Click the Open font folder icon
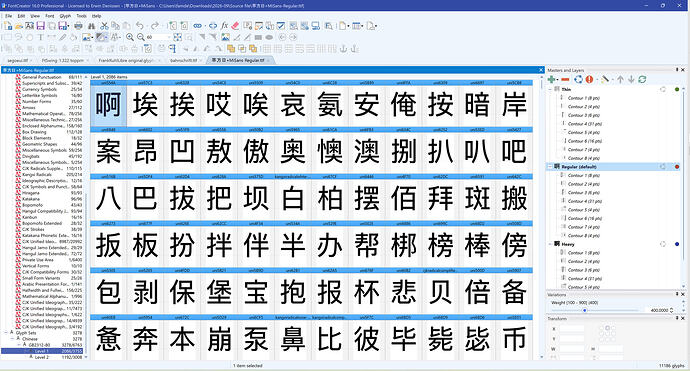This screenshot has height=371, width=690. pos(19,26)
